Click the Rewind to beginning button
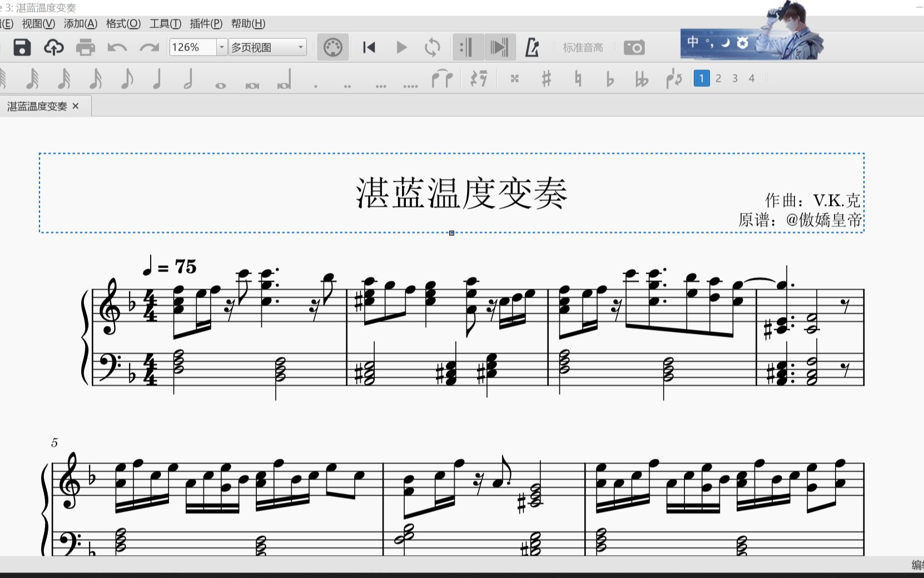This screenshot has width=924, height=578. (367, 47)
